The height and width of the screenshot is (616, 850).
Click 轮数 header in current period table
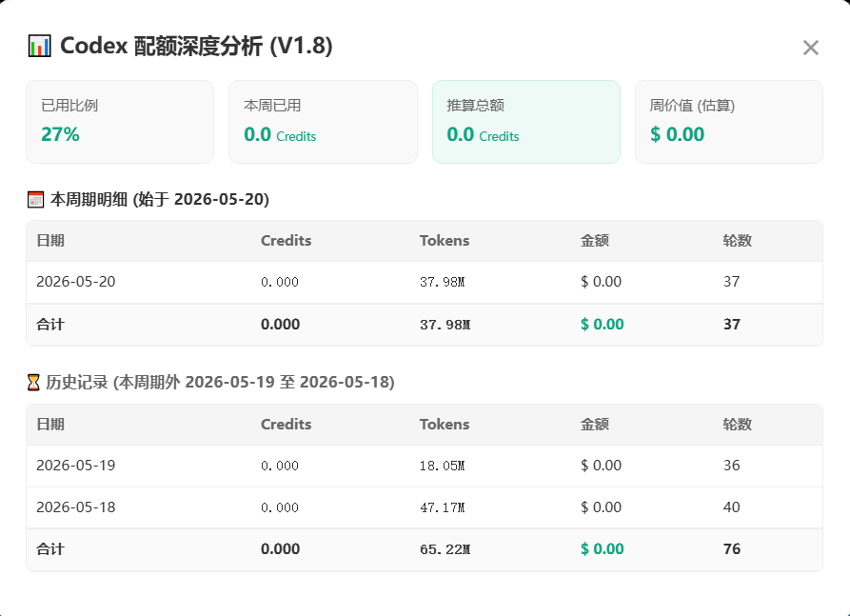coord(738,241)
